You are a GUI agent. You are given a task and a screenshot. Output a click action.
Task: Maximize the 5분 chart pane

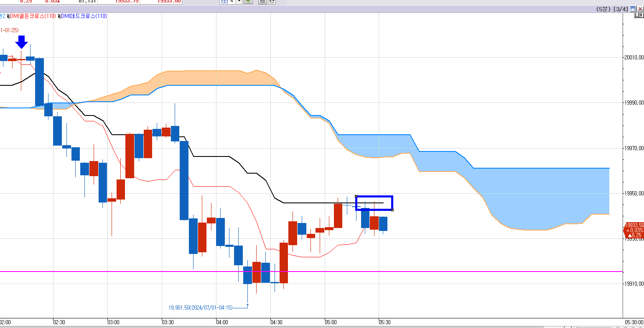click(633, 9)
